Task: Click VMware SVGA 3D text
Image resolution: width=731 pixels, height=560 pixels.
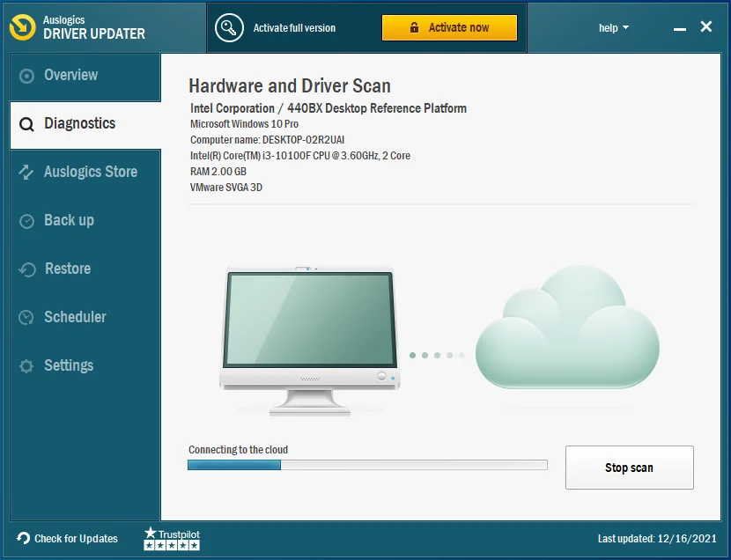Action: [x=226, y=188]
